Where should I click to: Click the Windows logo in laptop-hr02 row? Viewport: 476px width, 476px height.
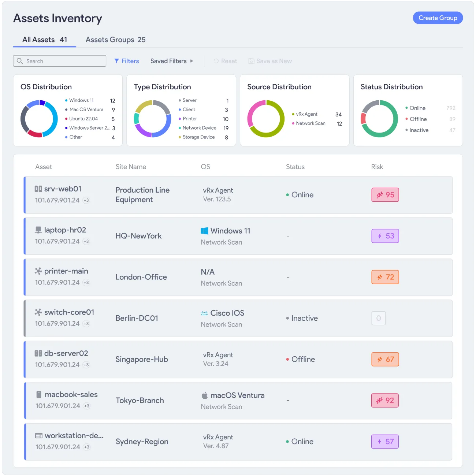coord(204,231)
